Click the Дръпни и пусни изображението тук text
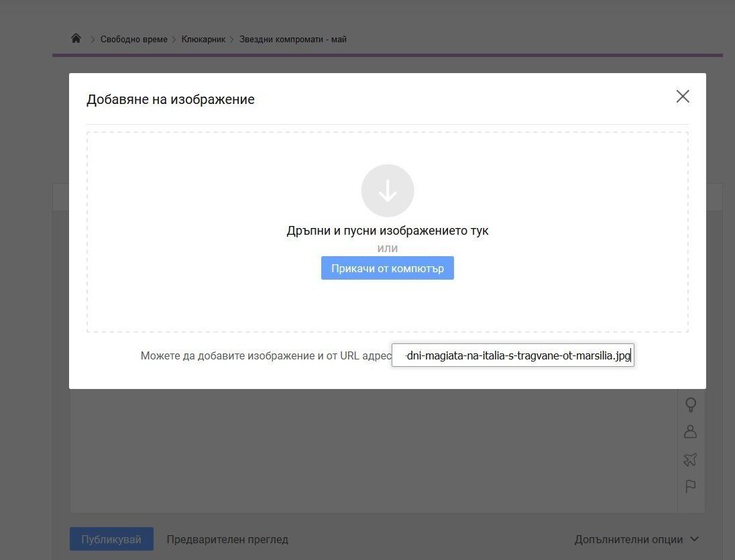Image resolution: width=735 pixels, height=560 pixels. point(388,231)
